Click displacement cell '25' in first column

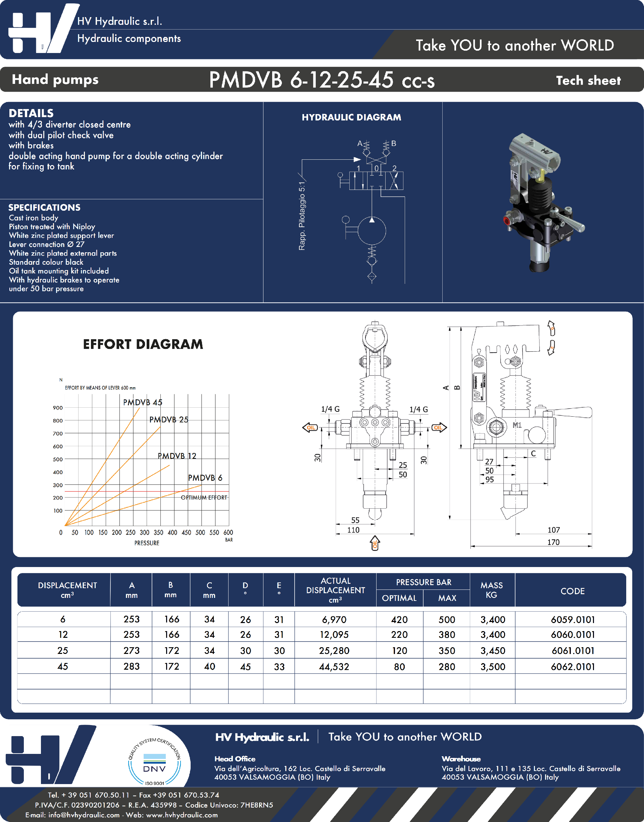point(63,651)
